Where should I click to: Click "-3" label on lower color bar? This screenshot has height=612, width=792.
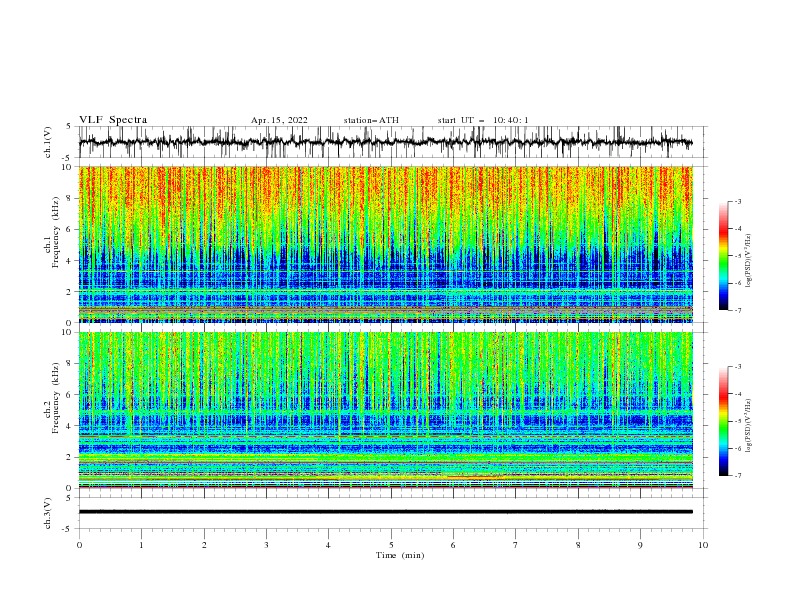[x=738, y=367]
